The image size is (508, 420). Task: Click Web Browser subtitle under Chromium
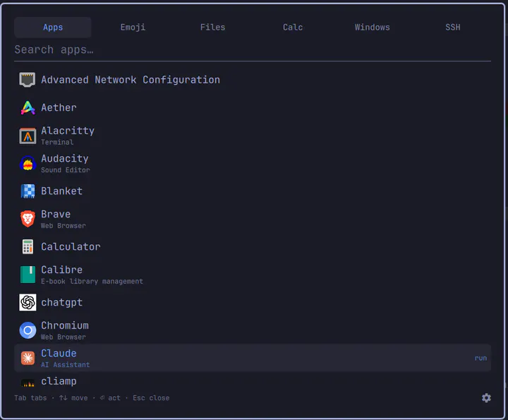(64, 337)
